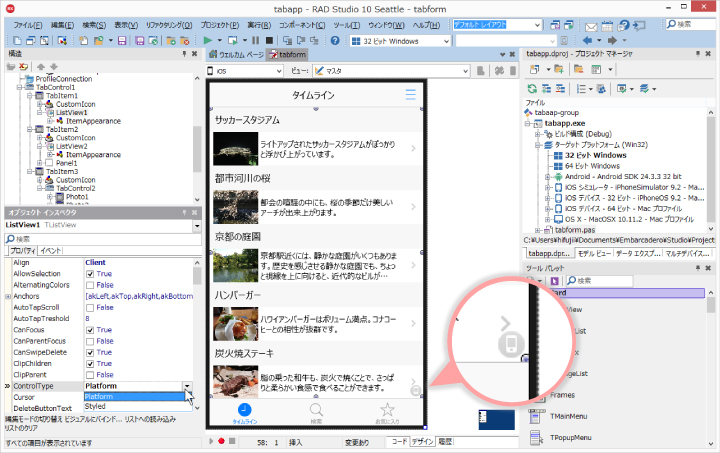Viewport: 720px width, 453px height.
Task: Open the iOS style selector dropdown
Action: click(279, 71)
